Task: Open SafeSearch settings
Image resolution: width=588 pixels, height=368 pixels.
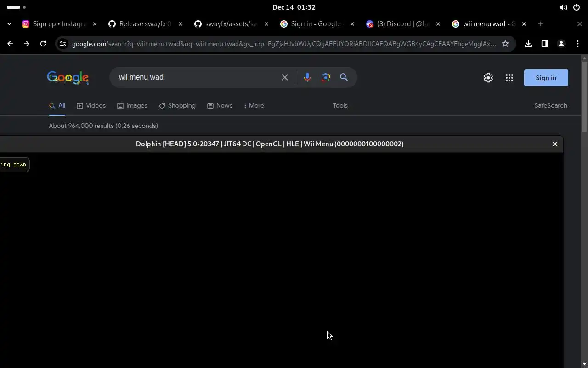Action: [x=550, y=105]
